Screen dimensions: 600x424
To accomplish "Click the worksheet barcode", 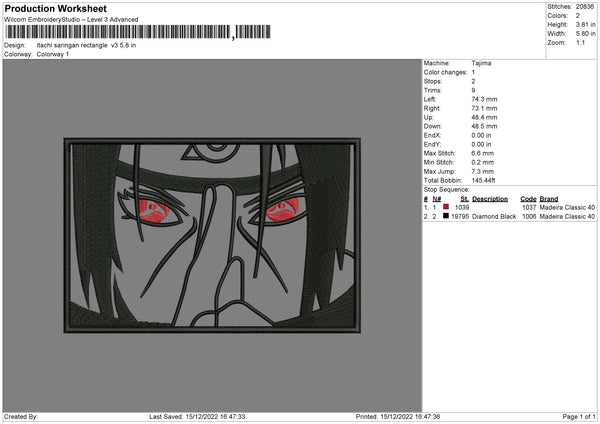I will [138, 32].
